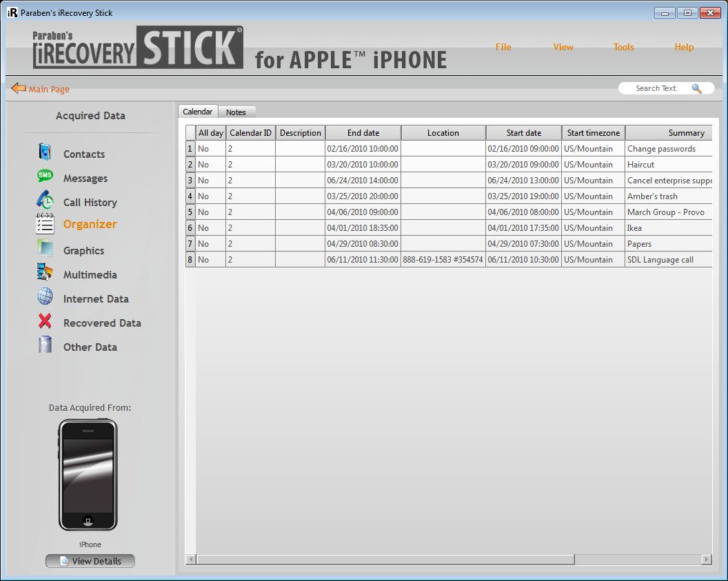Image resolution: width=728 pixels, height=581 pixels.
Task: Open the Internet Data category label
Action: (x=96, y=299)
